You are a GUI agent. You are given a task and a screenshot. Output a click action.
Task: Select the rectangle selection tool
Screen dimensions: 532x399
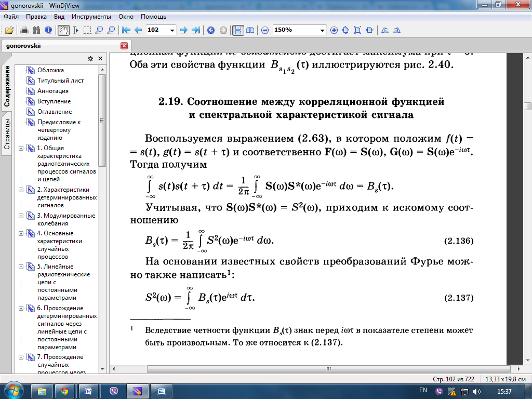point(87,30)
